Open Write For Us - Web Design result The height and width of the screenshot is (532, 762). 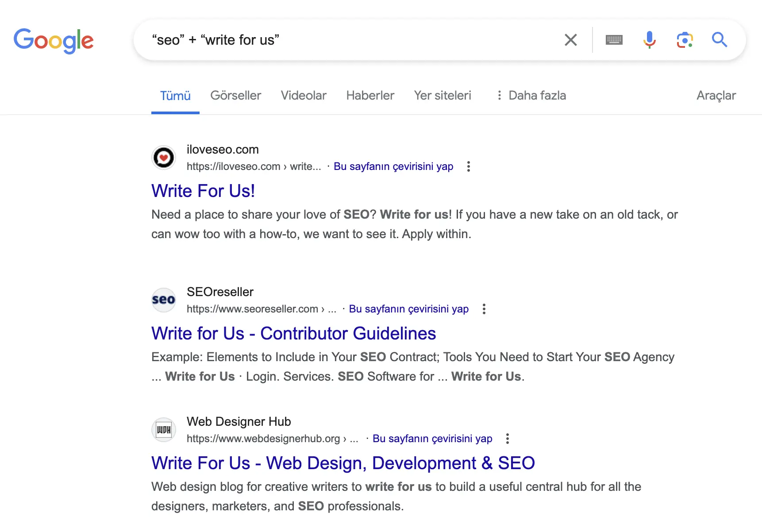coord(343,463)
